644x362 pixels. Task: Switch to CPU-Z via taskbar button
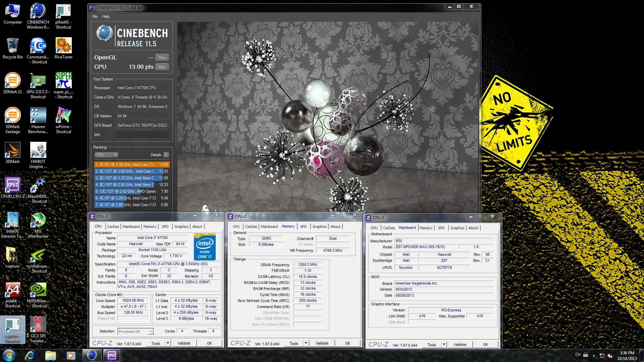click(111, 355)
